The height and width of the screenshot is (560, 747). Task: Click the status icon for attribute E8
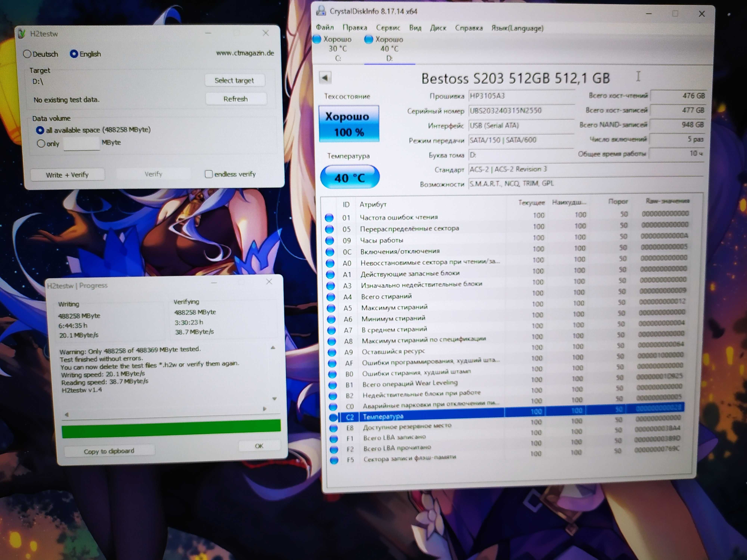(333, 428)
